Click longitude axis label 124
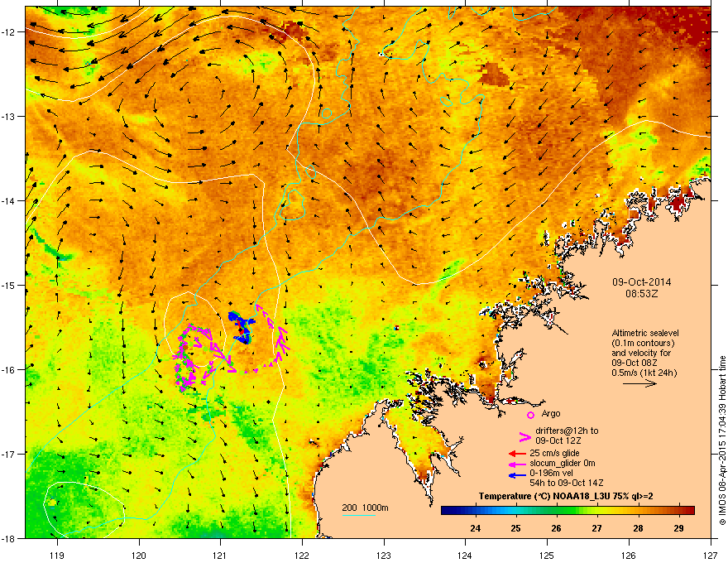This screenshot has width=728, height=563. (465, 555)
